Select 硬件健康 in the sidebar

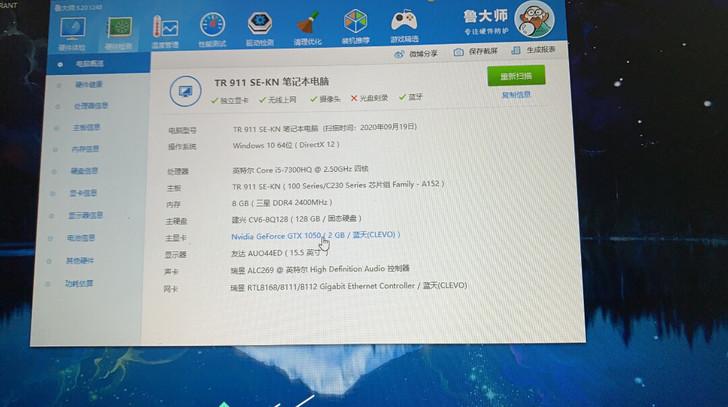point(89,84)
